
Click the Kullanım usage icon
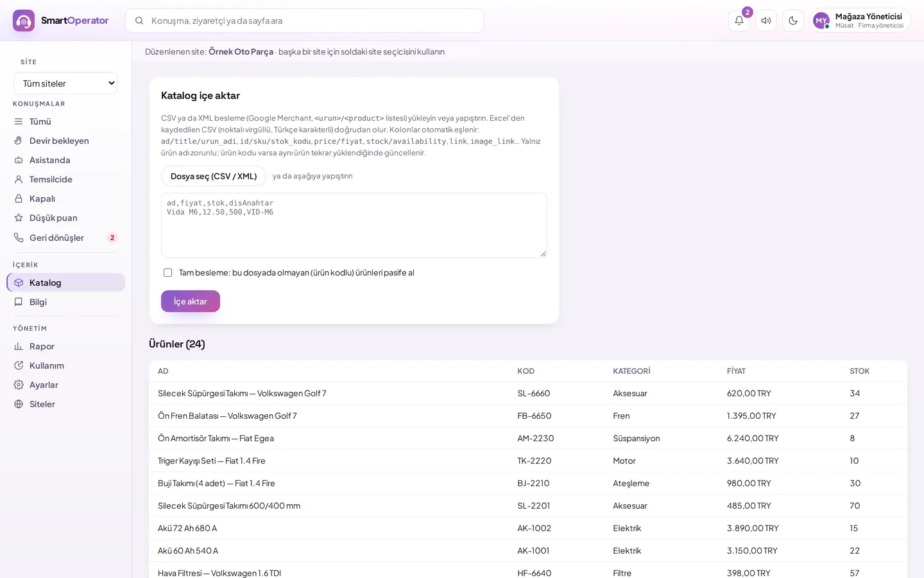point(19,365)
